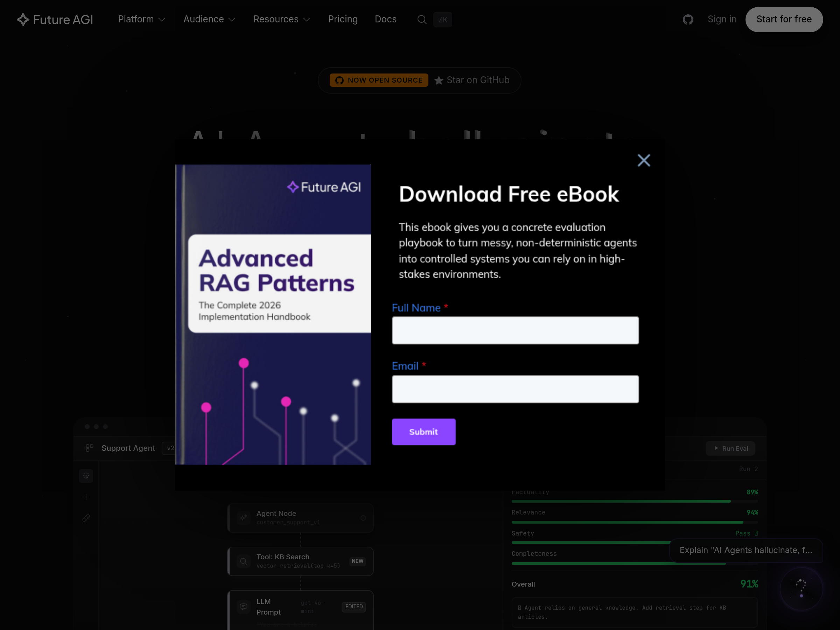Viewport: 840px width, 630px height.
Task: Click the link icon in the left sidebar
Action: (86, 518)
